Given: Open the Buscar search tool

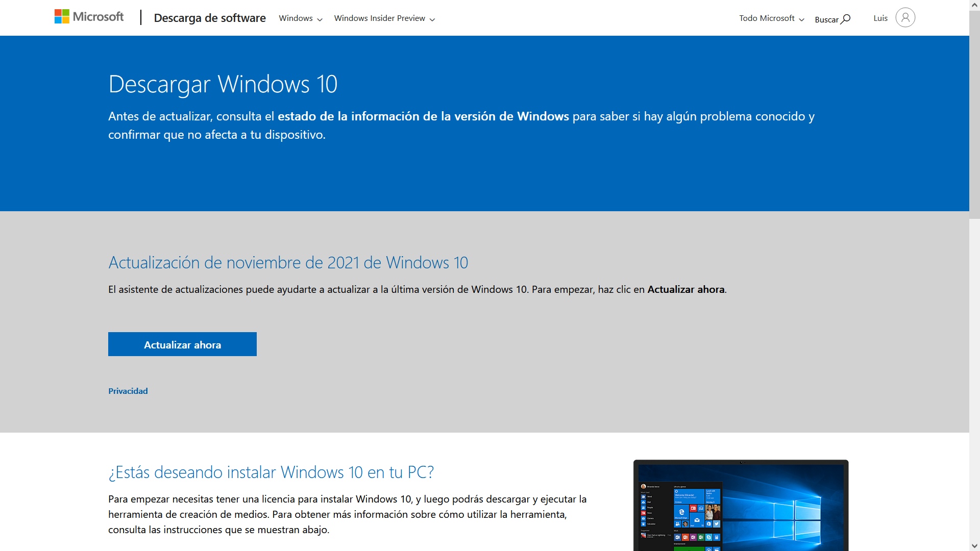Looking at the screenshot, I should pyautogui.click(x=832, y=19).
